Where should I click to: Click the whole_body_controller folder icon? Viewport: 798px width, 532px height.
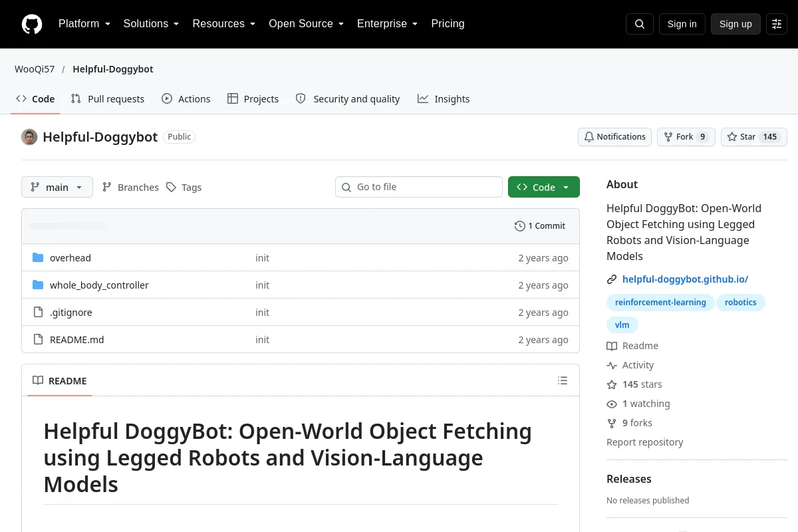point(38,285)
